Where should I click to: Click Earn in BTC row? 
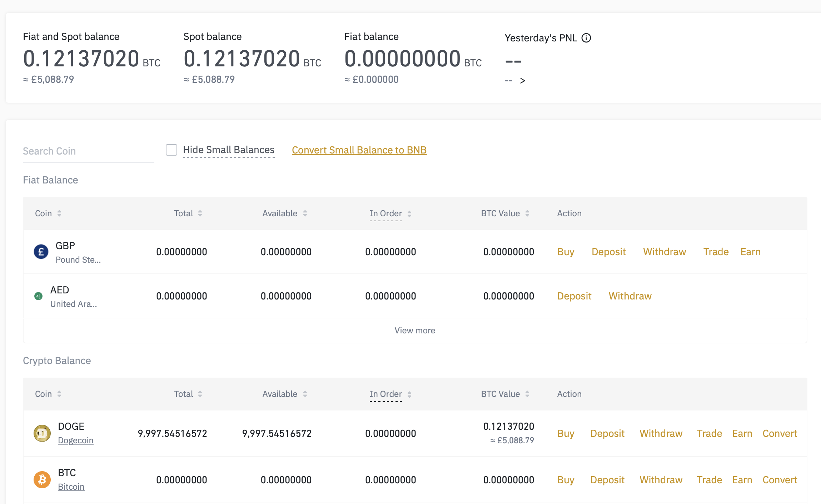coord(742,480)
